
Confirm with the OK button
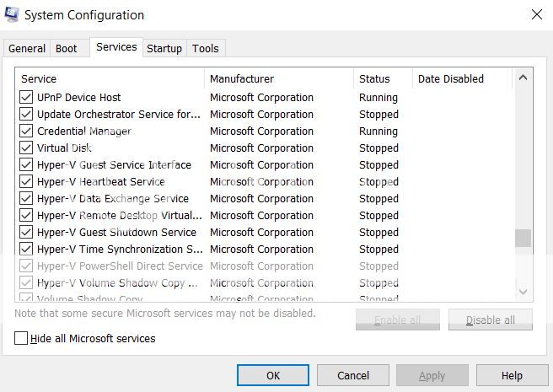pos(273,375)
